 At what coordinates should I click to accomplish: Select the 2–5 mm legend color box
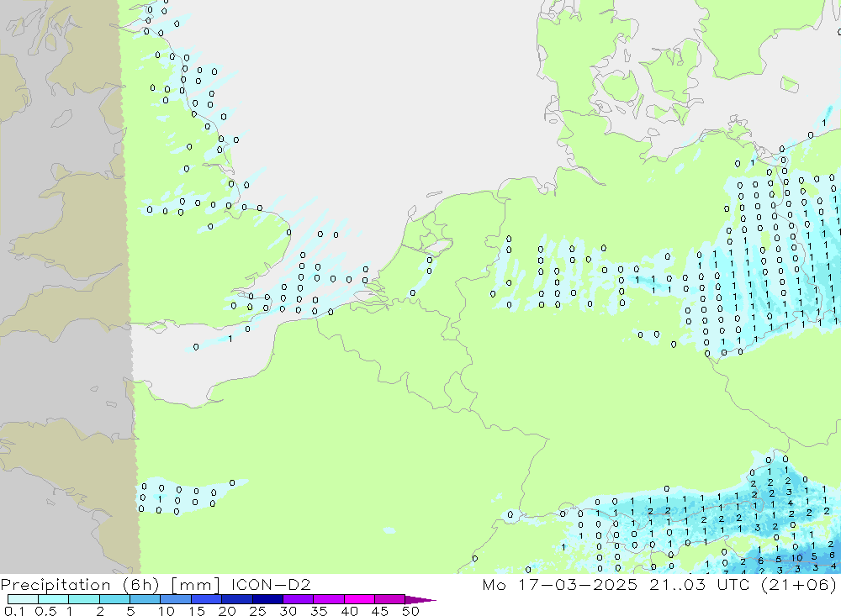tap(114, 599)
